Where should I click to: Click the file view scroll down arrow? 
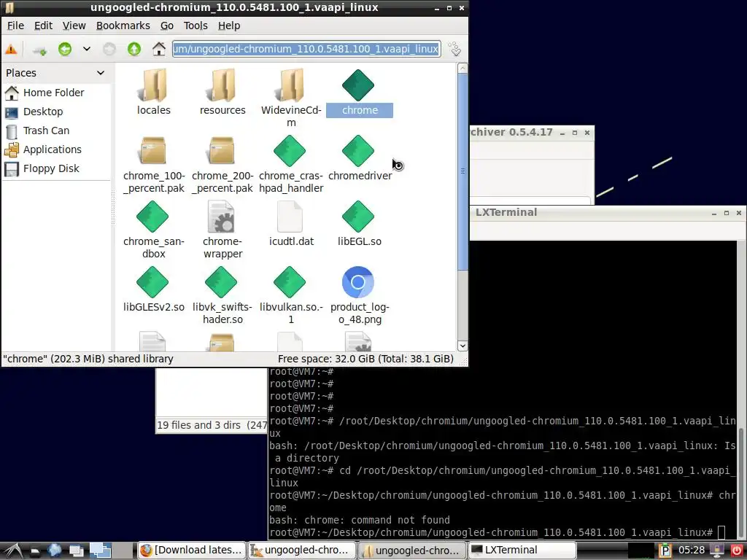(x=462, y=346)
